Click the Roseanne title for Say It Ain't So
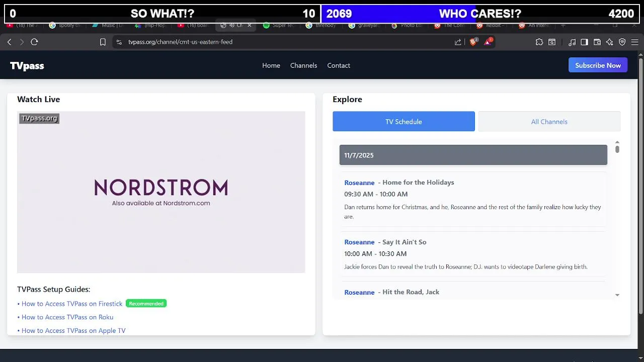The height and width of the screenshot is (362, 644). (359, 242)
